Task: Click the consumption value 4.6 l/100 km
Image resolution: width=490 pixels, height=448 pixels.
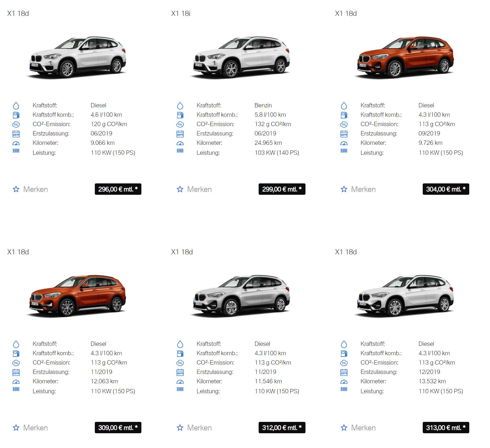Action: pyautogui.click(x=106, y=115)
